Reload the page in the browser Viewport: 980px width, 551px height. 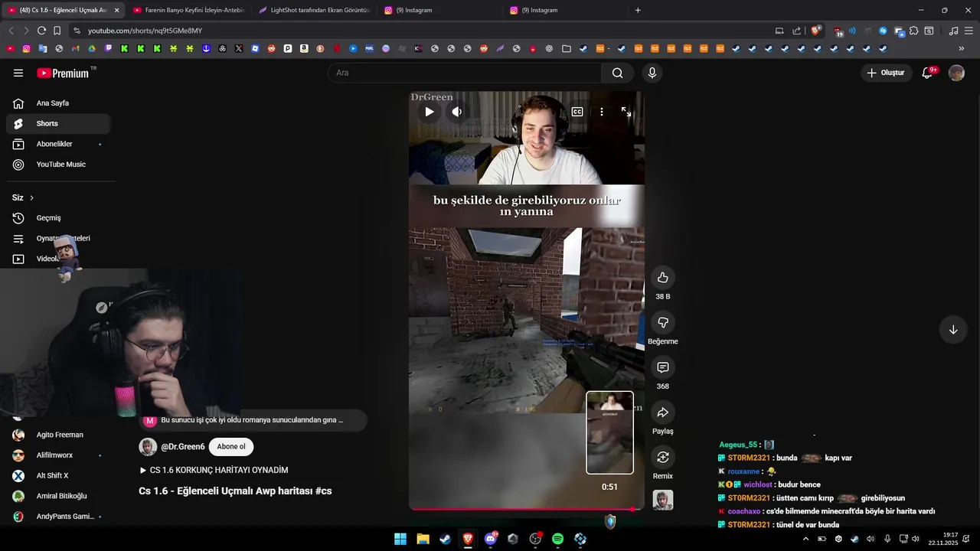(41, 31)
